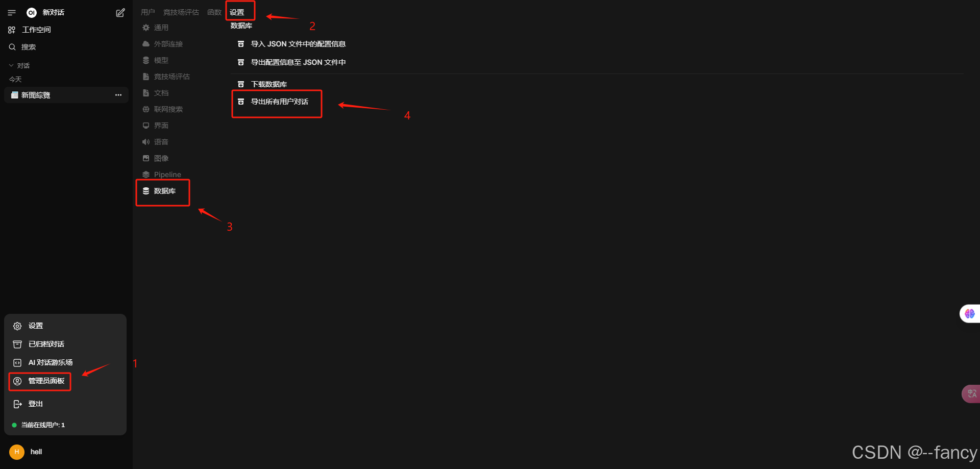
Task: Switch to the 用户 tab
Action: pos(148,12)
